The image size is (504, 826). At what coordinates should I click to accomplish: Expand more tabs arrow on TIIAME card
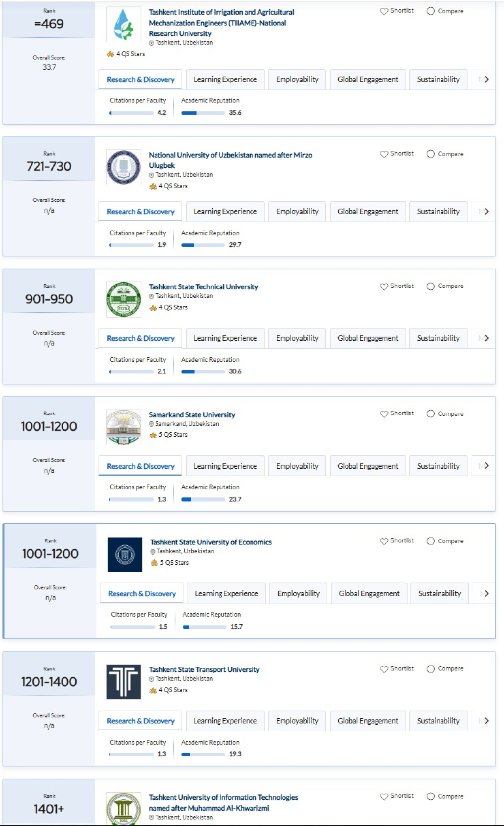(486, 79)
